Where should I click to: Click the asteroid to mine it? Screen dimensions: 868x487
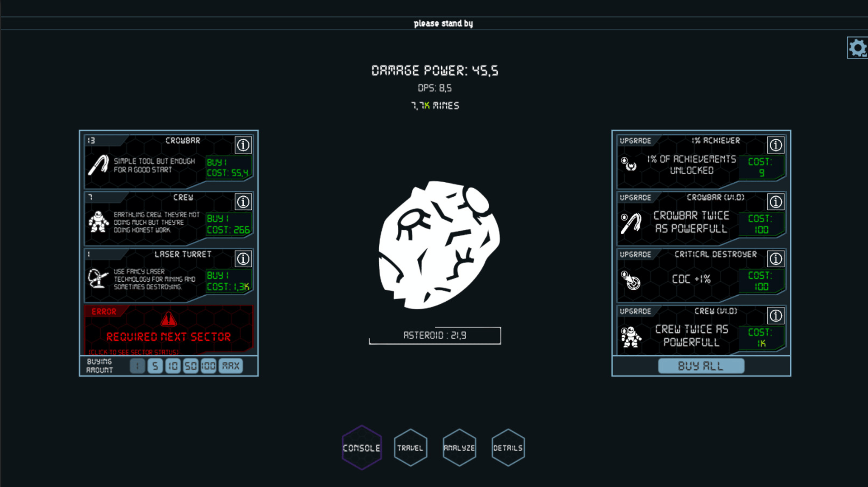(x=438, y=245)
